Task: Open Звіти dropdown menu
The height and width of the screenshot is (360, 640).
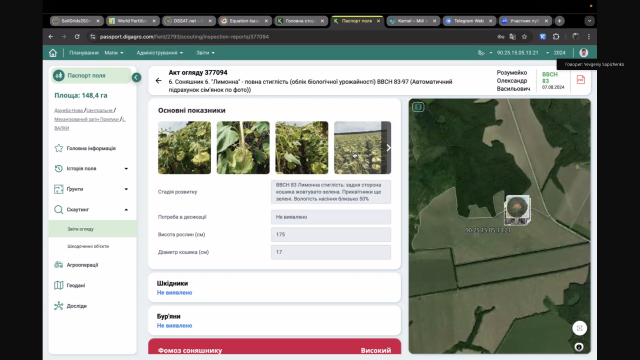Action: (205, 53)
